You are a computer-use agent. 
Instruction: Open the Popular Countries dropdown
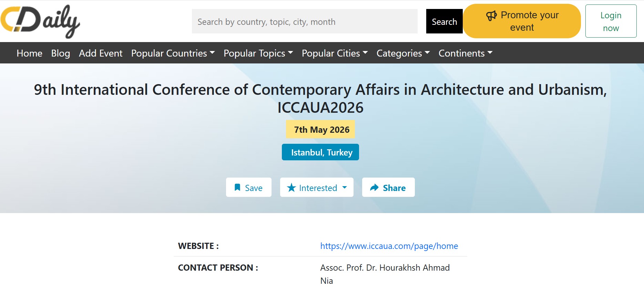point(173,53)
